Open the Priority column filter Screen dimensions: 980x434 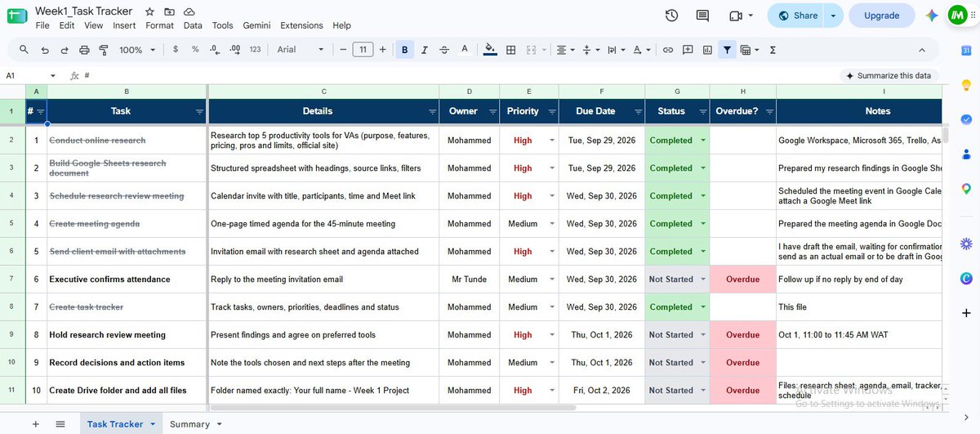(x=551, y=112)
